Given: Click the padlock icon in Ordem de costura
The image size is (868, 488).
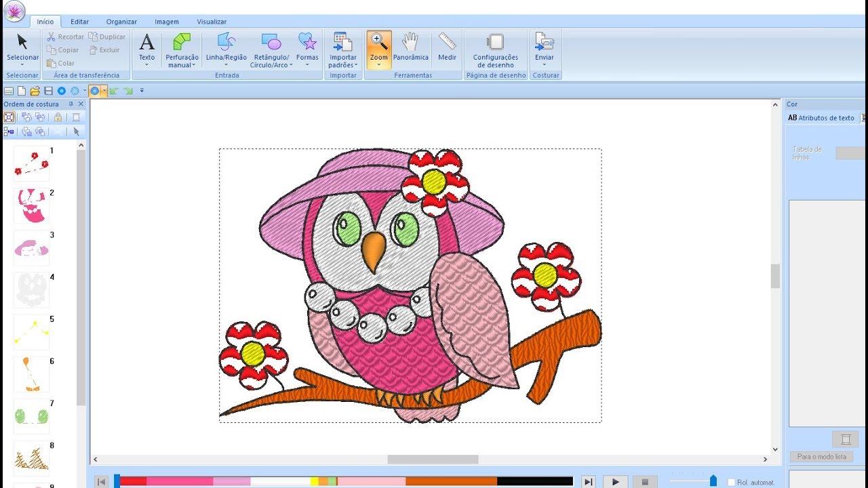Looking at the screenshot, I should 58,117.
